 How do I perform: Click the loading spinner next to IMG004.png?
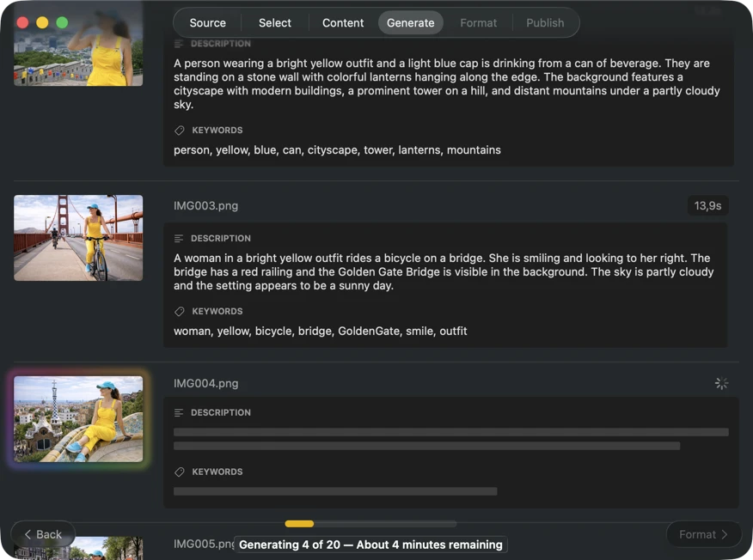[x=721, y=384]
